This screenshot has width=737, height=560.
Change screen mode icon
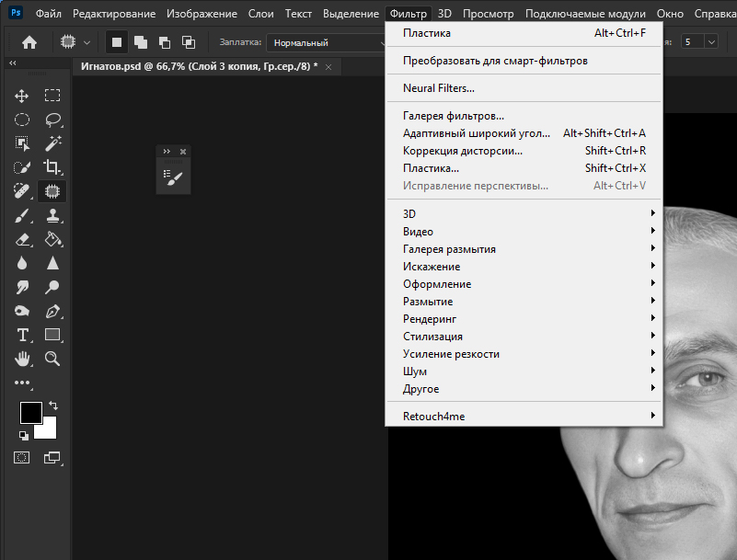click(x=52, y=458)
